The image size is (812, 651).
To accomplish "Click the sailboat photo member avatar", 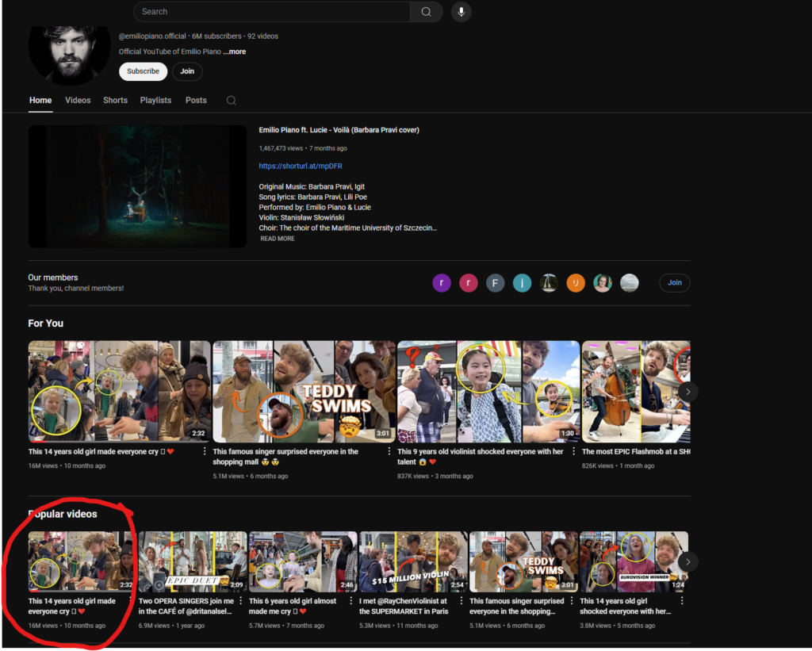I will pos(549,283).
